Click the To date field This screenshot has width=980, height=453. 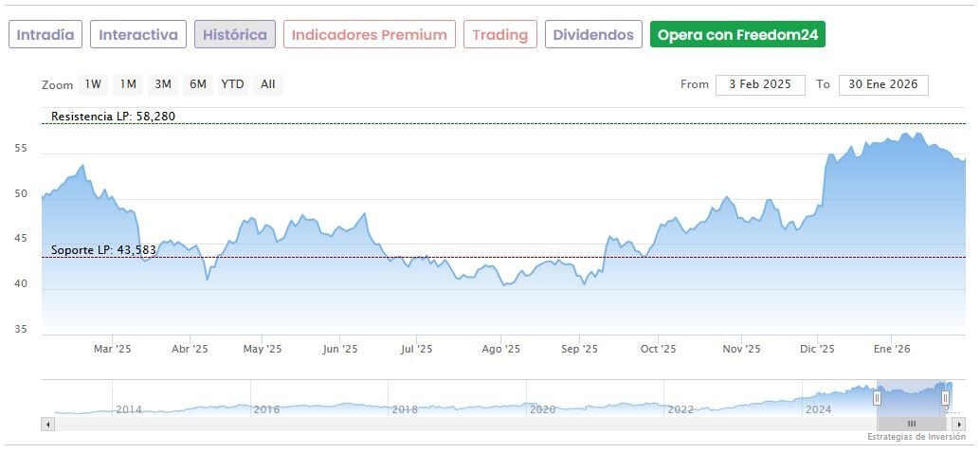click(883, 84)
